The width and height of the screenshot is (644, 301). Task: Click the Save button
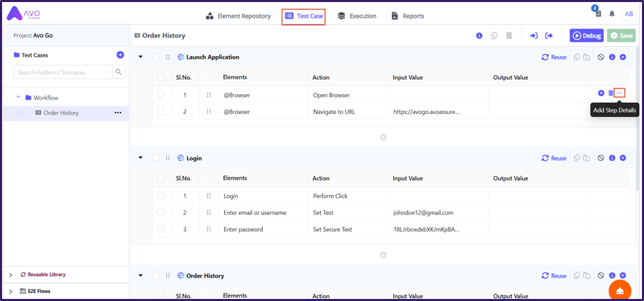tap(621, 35)
